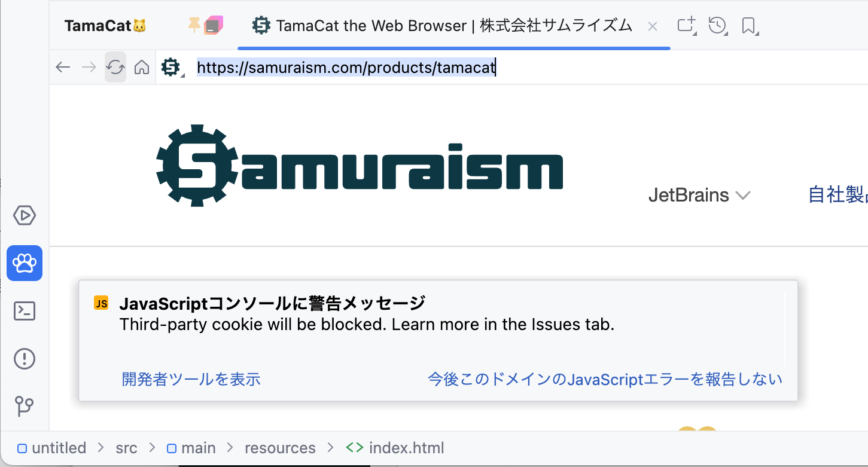Expand the JetBrains menu on the site
This screenshot has width=868, height=467.
pyautogui.click(x=699, y=196)
